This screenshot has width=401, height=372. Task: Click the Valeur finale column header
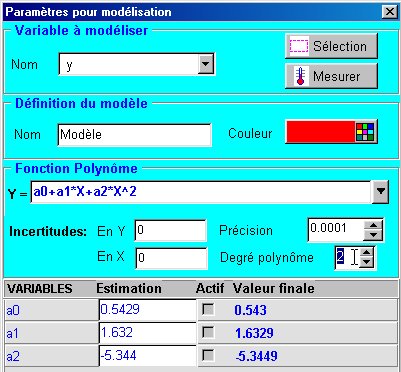click(274, 288)
